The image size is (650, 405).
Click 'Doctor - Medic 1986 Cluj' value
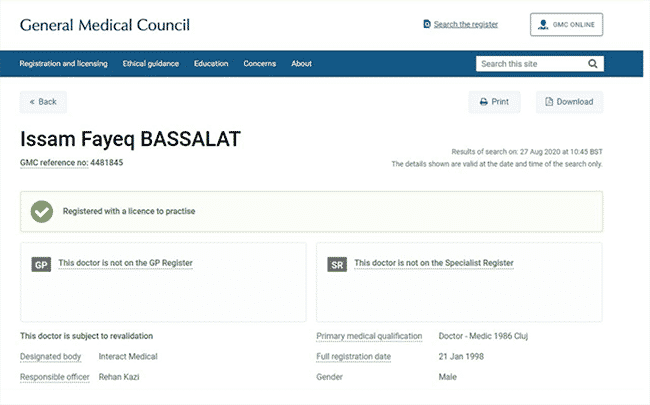483,336
